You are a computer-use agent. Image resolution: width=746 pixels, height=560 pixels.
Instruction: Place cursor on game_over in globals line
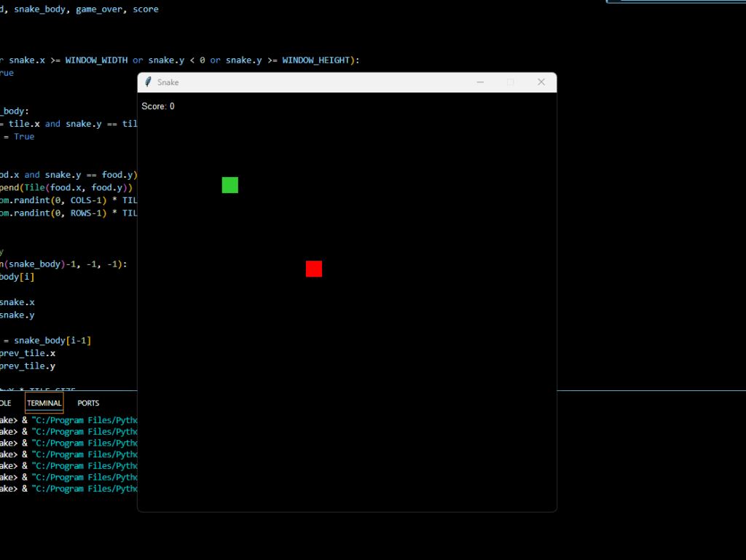[101, 9]
